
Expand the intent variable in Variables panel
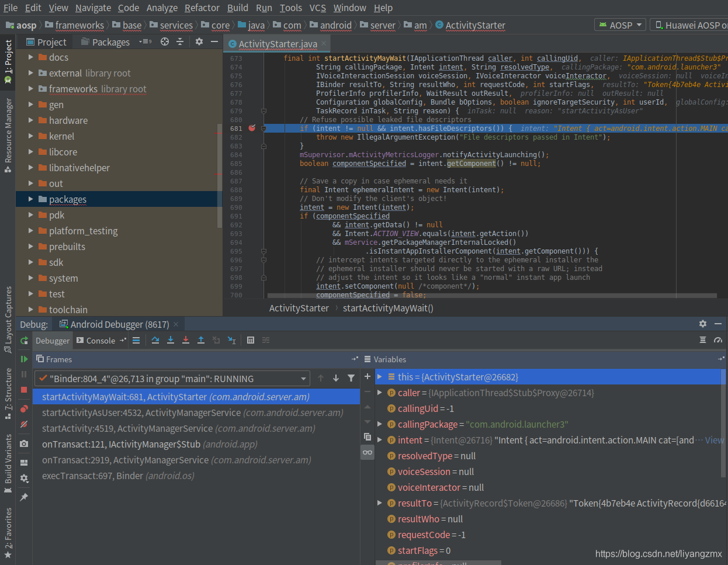coord(380,440)
